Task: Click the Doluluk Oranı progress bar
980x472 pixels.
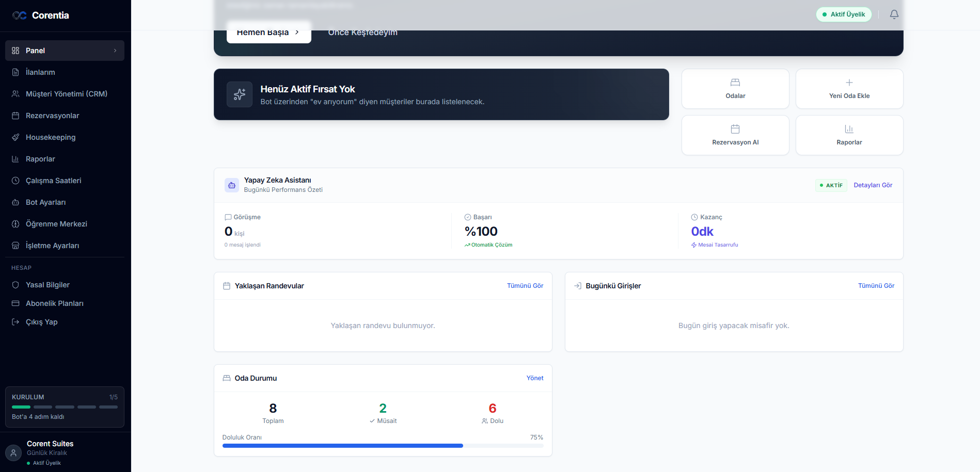Action: (x=383, y=446)
